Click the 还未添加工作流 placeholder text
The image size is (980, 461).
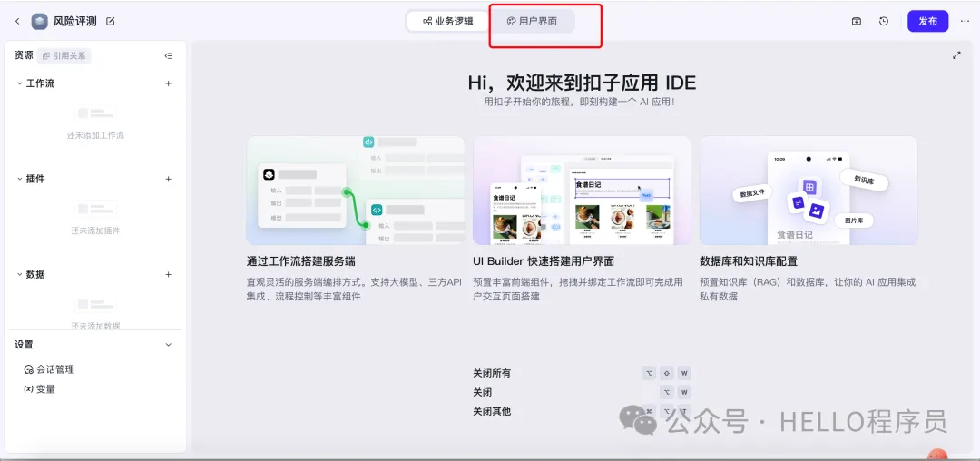(x=95, y=135)
